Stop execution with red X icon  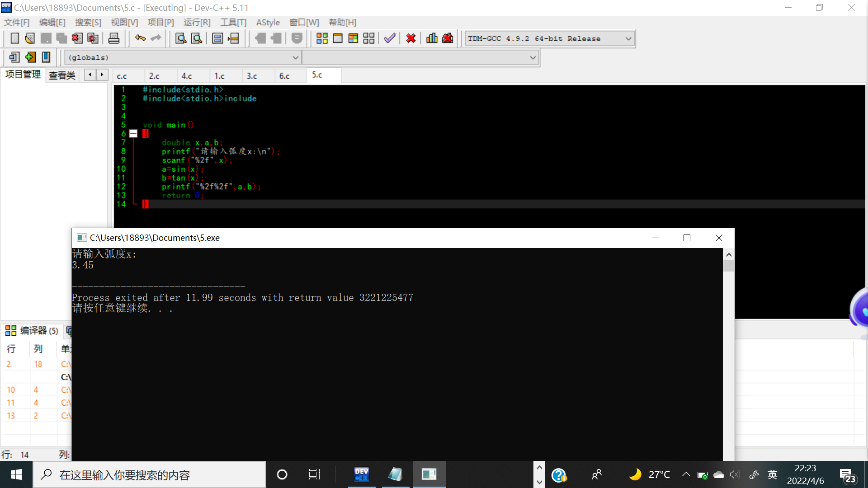tap(411, 38)
